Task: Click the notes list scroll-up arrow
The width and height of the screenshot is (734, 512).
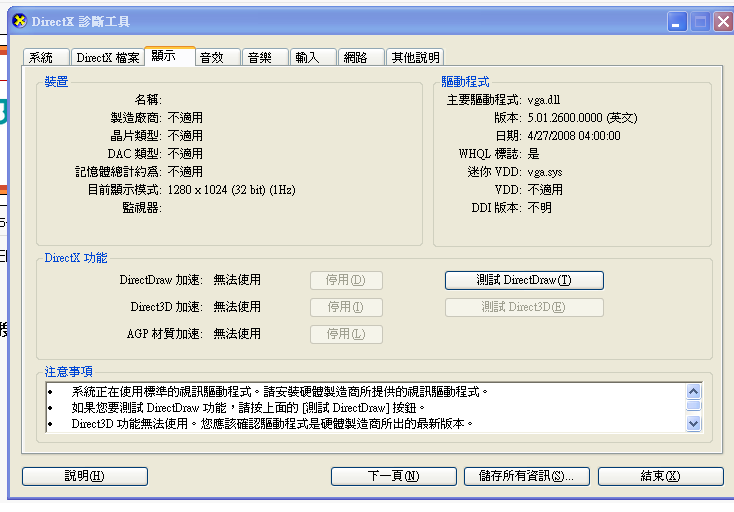Action: coord(694,391)
